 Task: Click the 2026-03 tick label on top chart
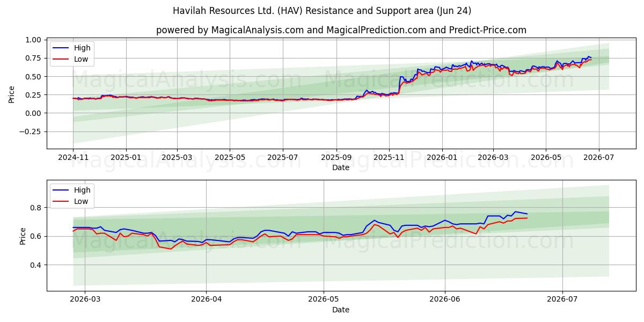coord(493,158)
